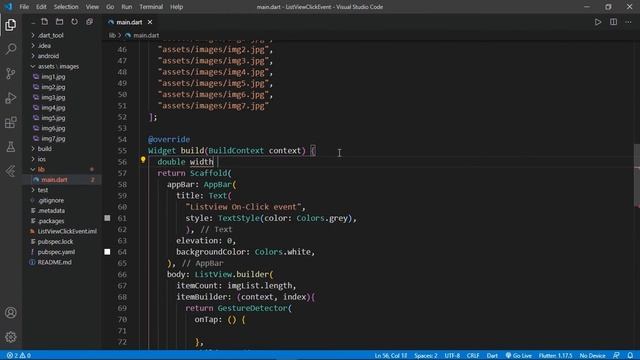This screenshot has width=640, height=360.
Task: Click the Ln 56 cursor position indicator
Action: tap(391, 356)
